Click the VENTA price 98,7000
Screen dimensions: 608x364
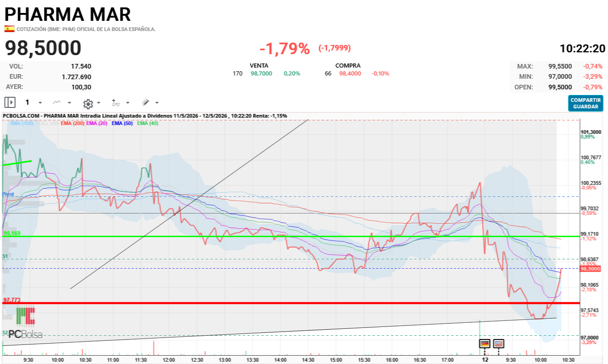click(x=261, y=73)
